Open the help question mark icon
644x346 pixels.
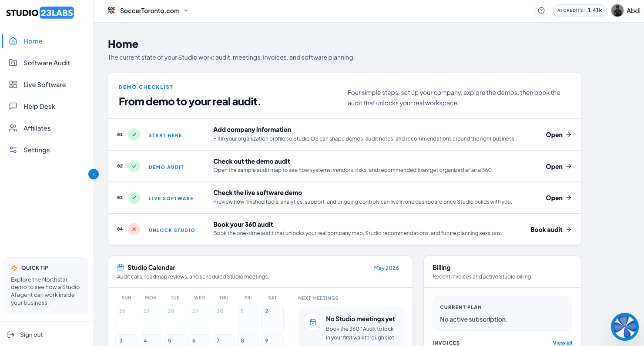(541, 10)
